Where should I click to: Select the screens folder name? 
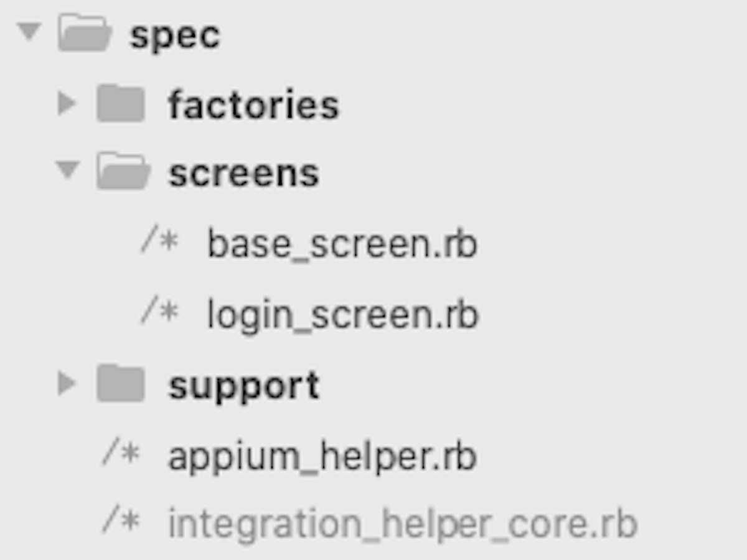coord(244,174)
